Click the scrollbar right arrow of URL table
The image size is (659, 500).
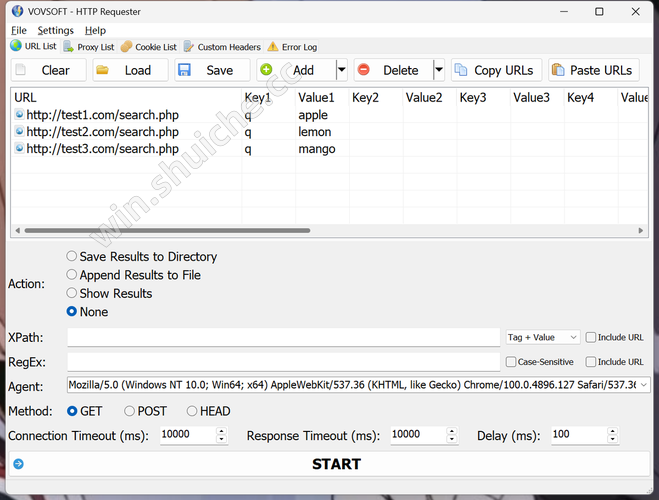click(x=641, y=230)
